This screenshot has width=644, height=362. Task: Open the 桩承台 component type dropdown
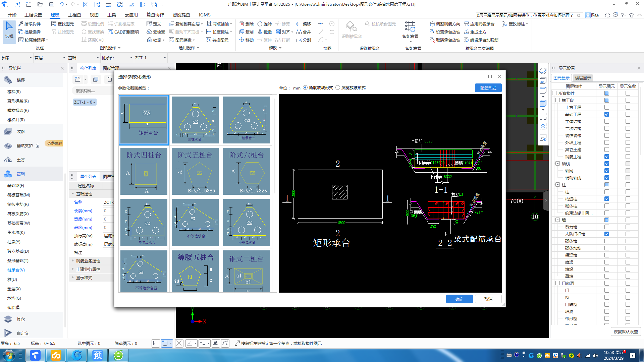pos(117,58)
